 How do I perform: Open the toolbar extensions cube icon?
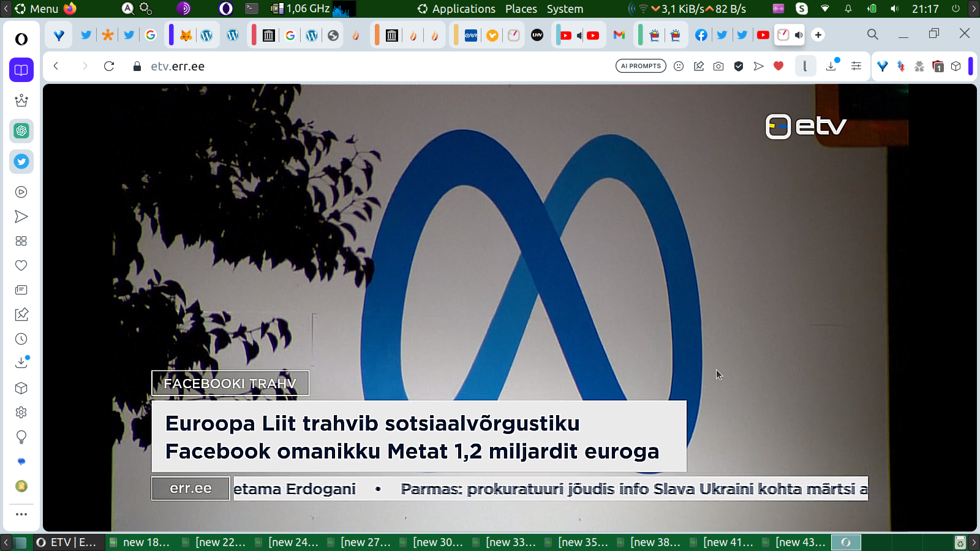click(x=956, y=66)
